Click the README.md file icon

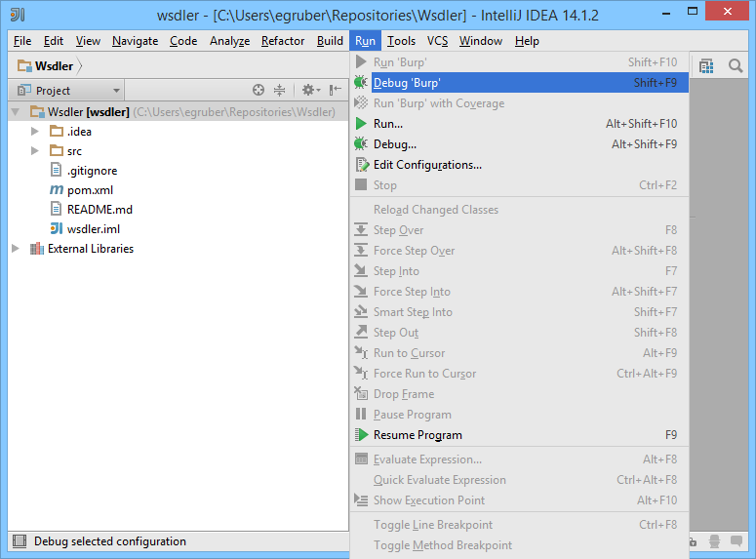coord(57,209)
